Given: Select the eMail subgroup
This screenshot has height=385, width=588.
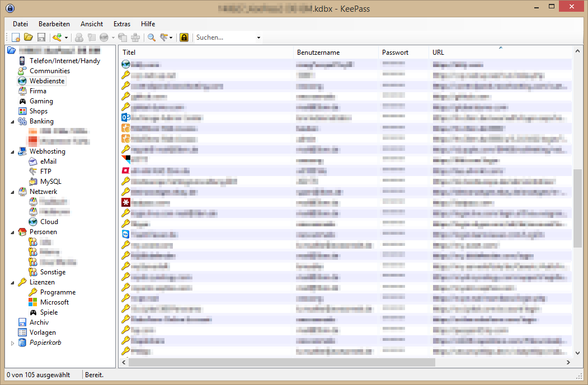Looking at the screenshot, I should coord(48,161).
